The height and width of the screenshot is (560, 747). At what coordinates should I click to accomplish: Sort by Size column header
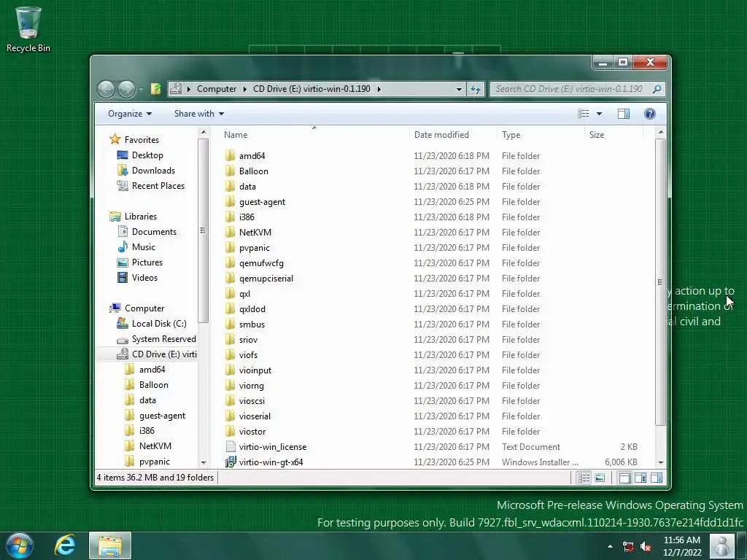614,135
